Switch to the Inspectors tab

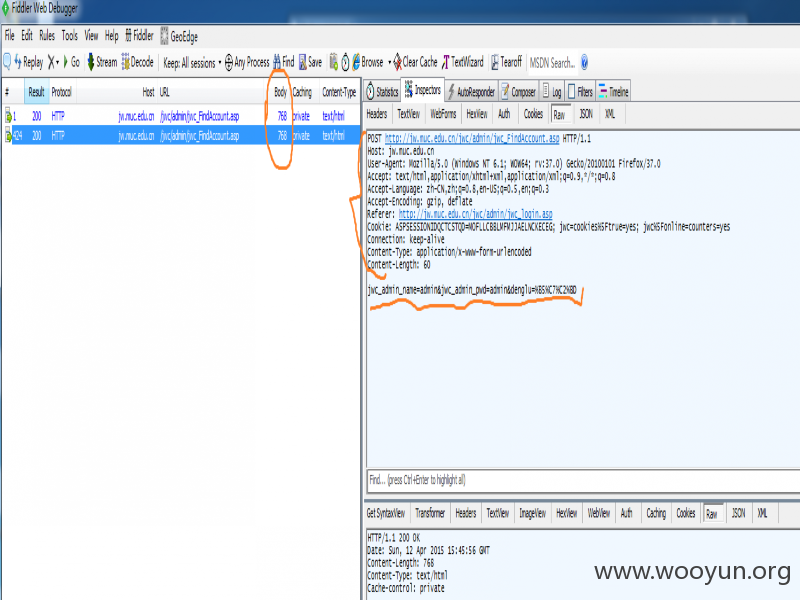[423, 90]
